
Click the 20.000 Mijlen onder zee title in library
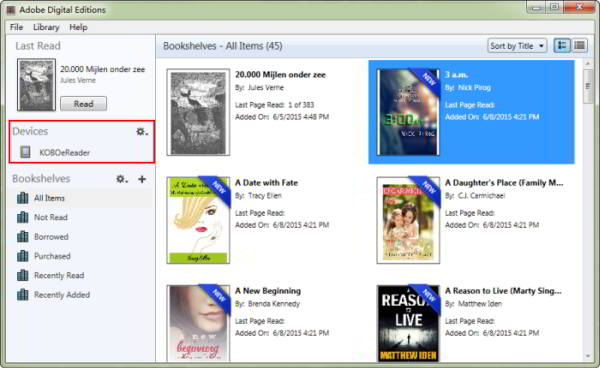[280, 75]
